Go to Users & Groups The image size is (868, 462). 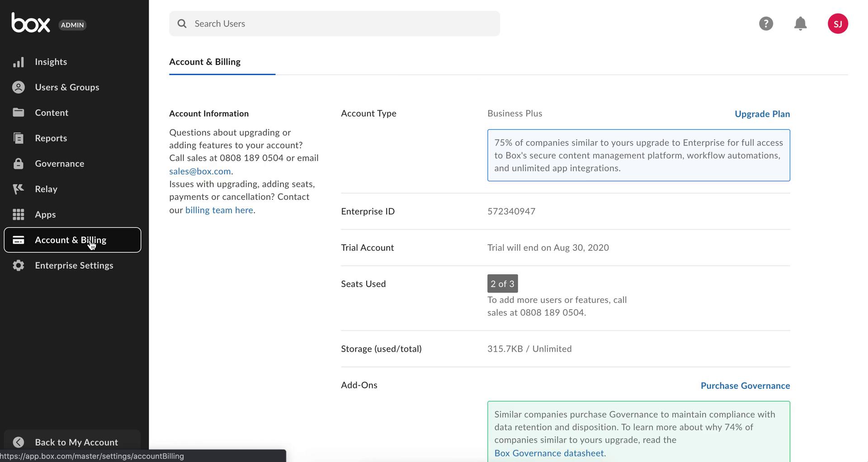coord(67,87)
